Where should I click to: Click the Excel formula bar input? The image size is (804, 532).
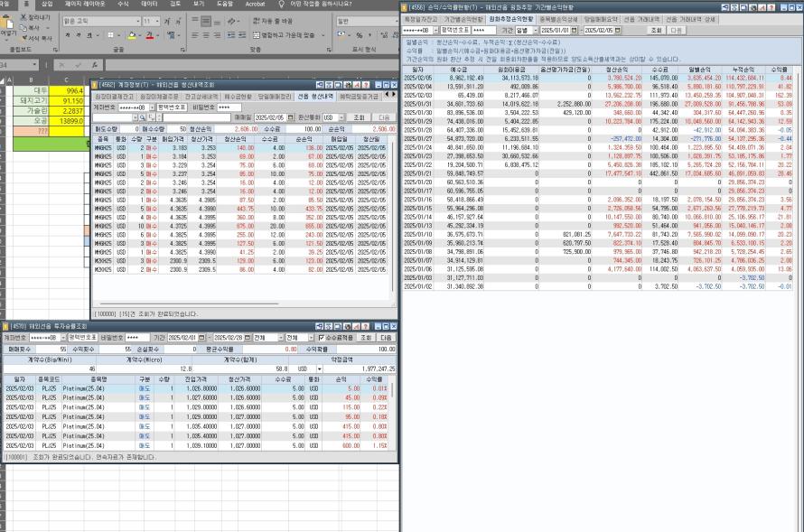252,65
